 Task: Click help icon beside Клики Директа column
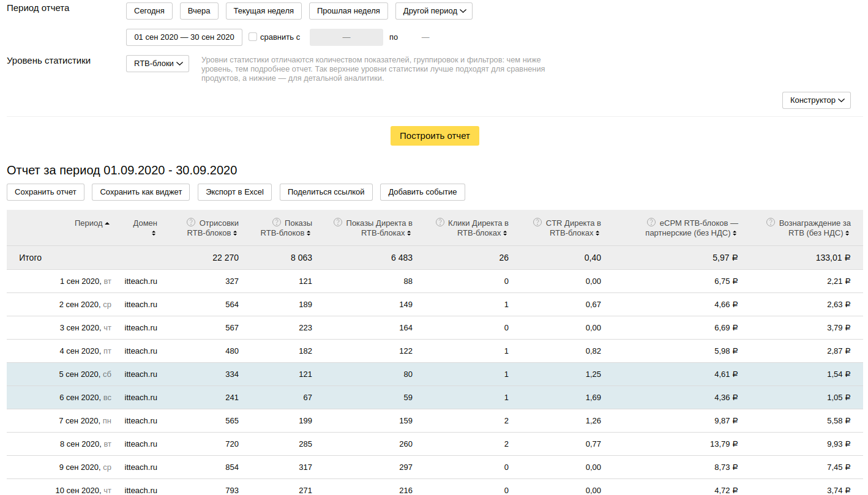(440, 223)
